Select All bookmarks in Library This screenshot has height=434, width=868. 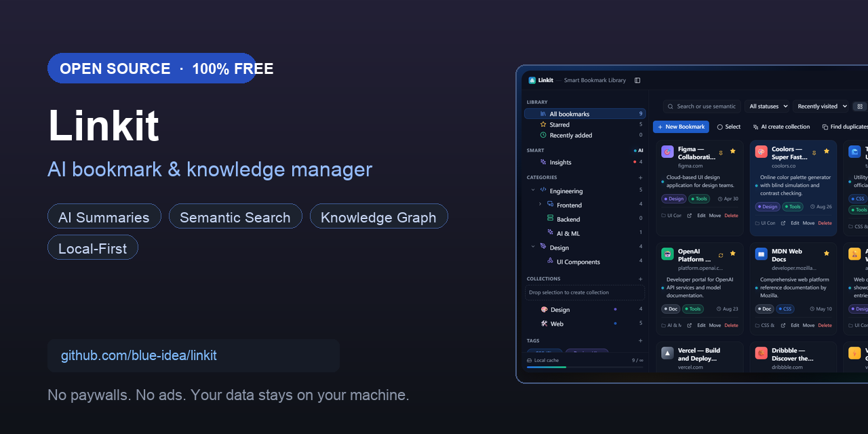click(x=585, y=114)
